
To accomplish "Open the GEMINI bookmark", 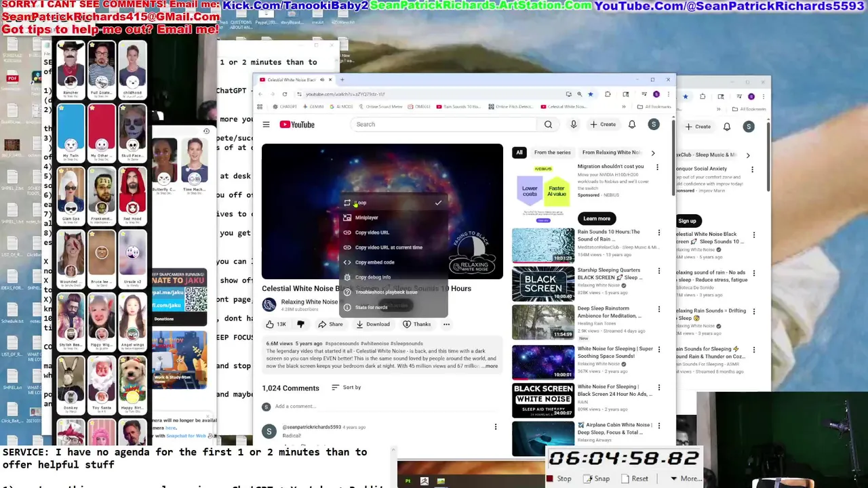I will pos(313,106).
